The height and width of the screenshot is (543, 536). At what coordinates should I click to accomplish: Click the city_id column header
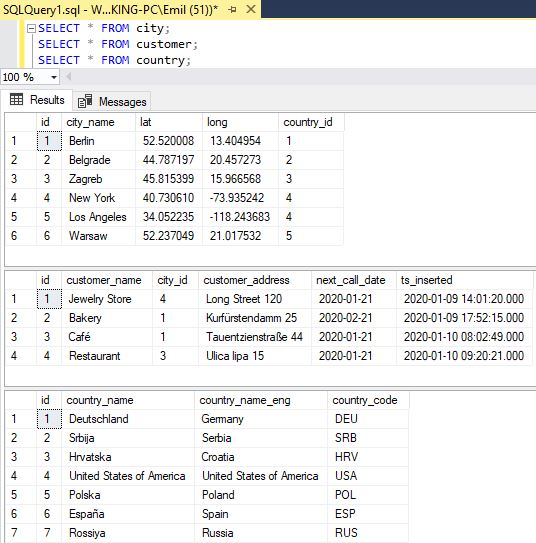[175, 280]
